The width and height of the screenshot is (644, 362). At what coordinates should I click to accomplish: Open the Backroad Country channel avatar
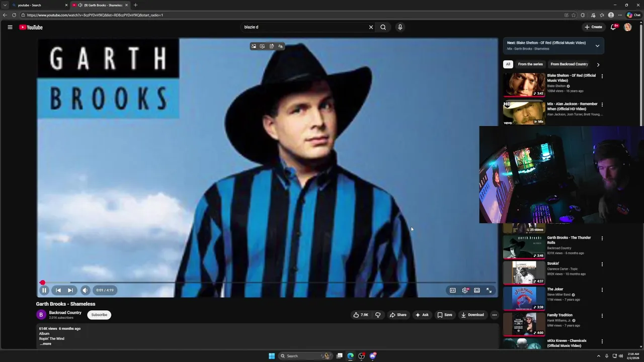pos(41,315)
